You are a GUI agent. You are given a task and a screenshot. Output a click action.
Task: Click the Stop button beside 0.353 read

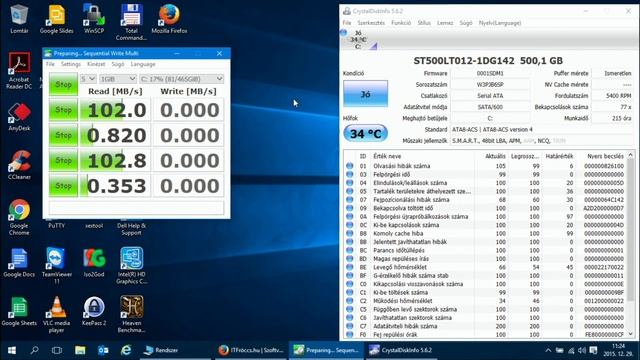63,186
